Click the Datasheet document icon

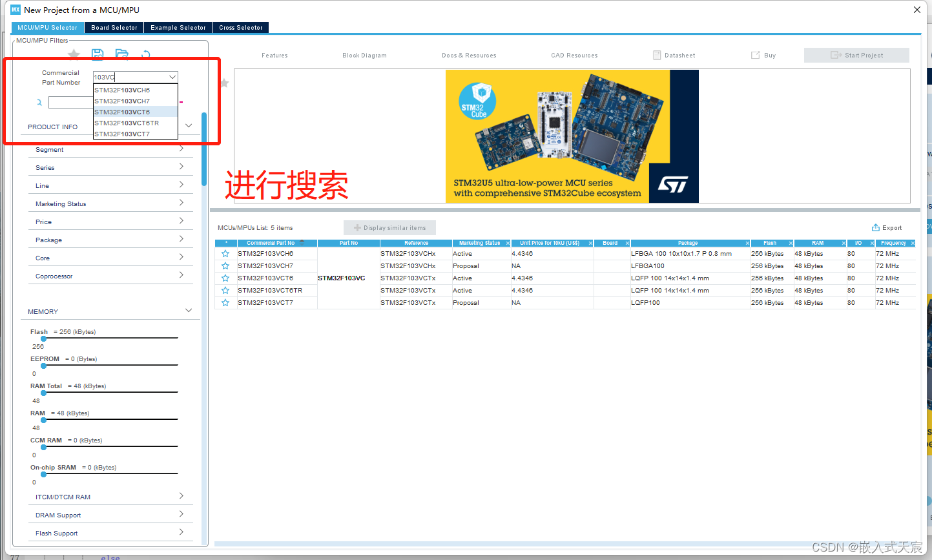(x=657, y=55)
